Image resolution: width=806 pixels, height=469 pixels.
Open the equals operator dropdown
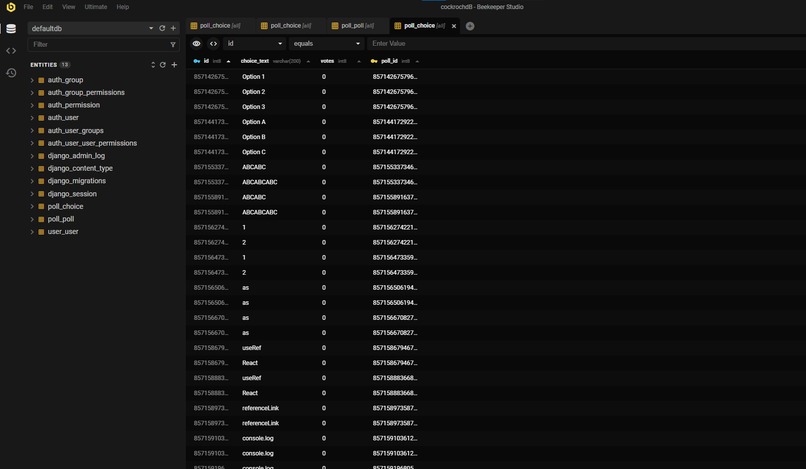click(327, 44)
